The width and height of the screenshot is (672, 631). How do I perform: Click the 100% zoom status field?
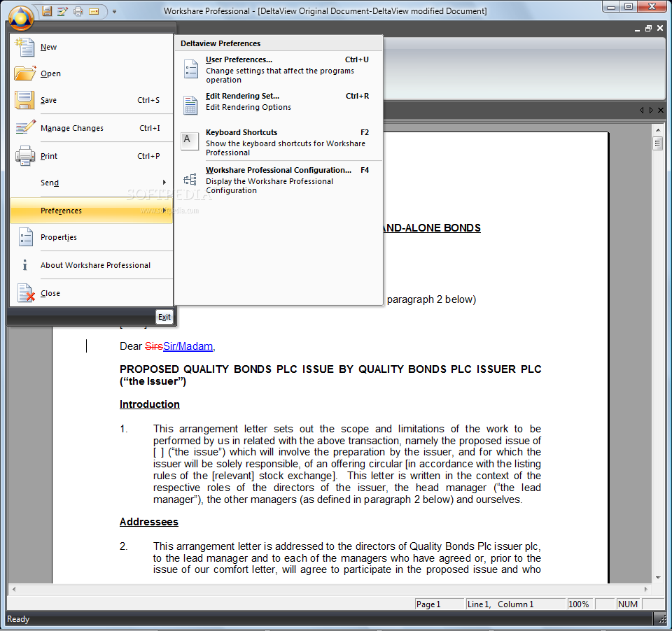pyautogui.click(x=580, y=604)
